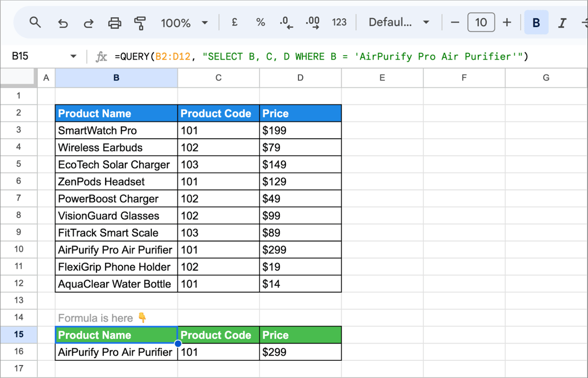Select 'AirPurify Pro Air Purifier' cell in row 10
The width and height of the screenshot is (588, 378).
[x=116, y=250]
